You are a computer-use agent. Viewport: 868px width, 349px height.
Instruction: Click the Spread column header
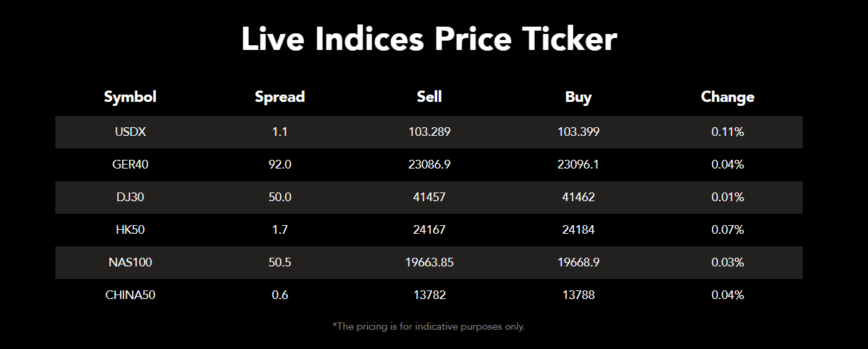279,97
